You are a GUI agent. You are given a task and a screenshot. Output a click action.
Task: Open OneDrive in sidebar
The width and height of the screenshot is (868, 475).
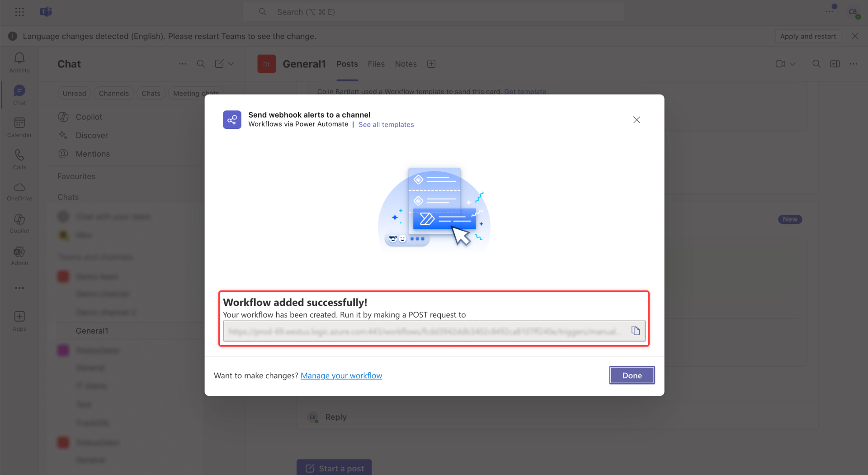[x=19, y=192]
